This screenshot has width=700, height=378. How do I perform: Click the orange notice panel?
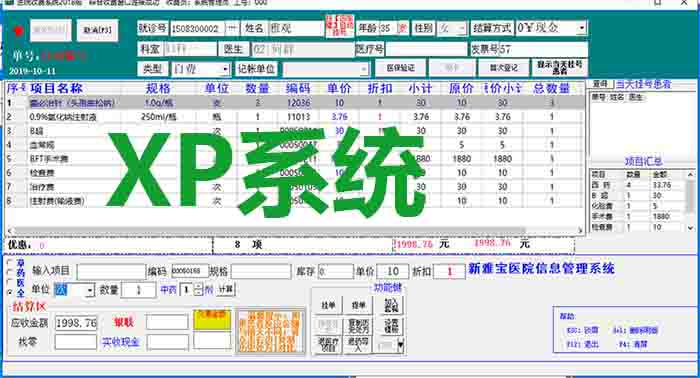tap(271, 331)
